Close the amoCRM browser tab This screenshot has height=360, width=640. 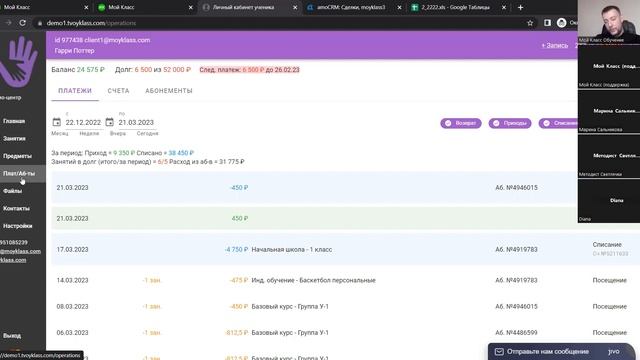(x=399, y=7)
